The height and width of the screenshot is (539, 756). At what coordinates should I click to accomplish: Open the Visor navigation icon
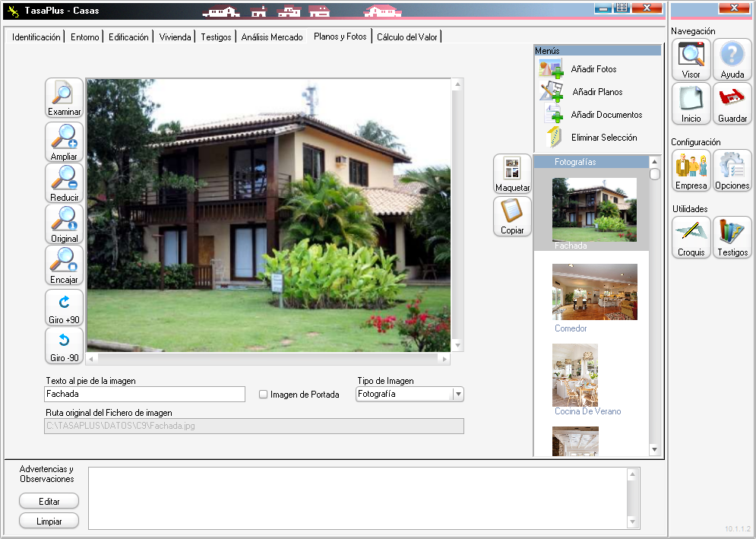click(x=691, y=59)
